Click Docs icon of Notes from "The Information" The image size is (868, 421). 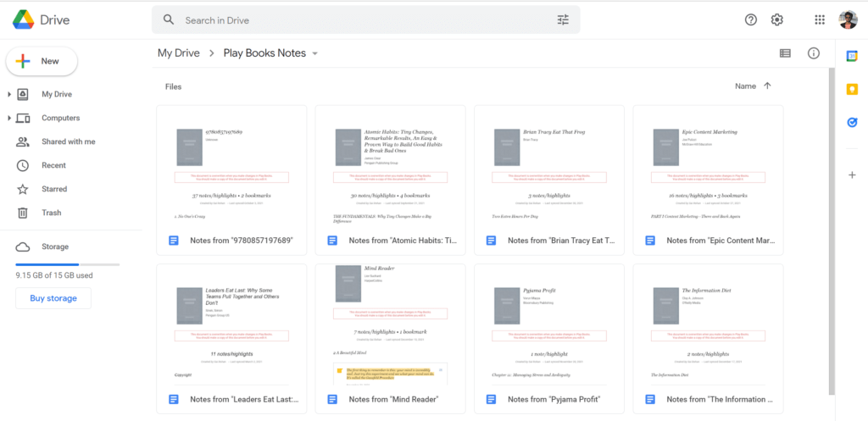pos(650,400)
